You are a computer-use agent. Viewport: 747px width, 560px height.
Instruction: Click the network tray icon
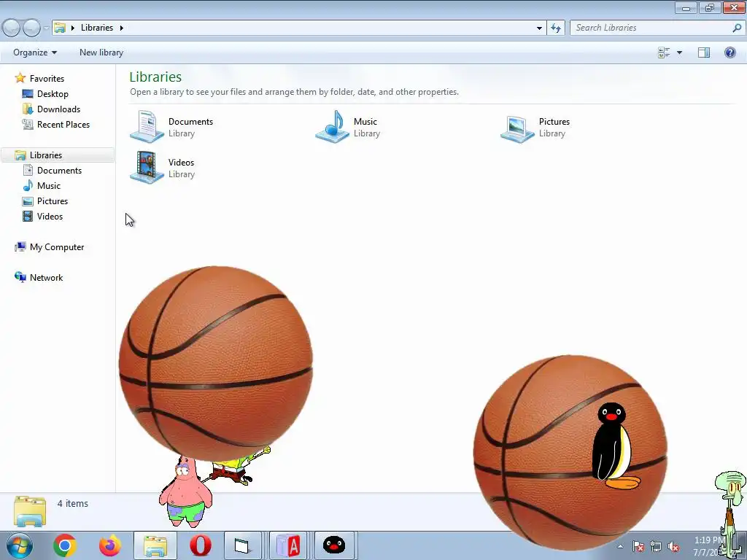[656, 547]
